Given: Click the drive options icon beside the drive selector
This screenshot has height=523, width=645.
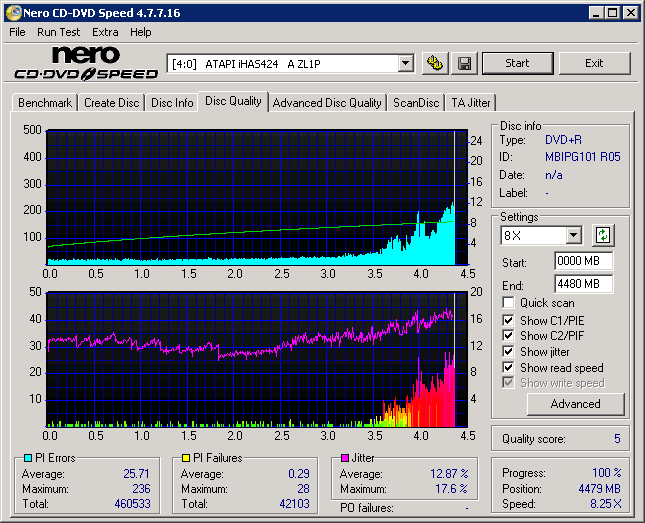Looking at the screenshot, I should (434, 63).
